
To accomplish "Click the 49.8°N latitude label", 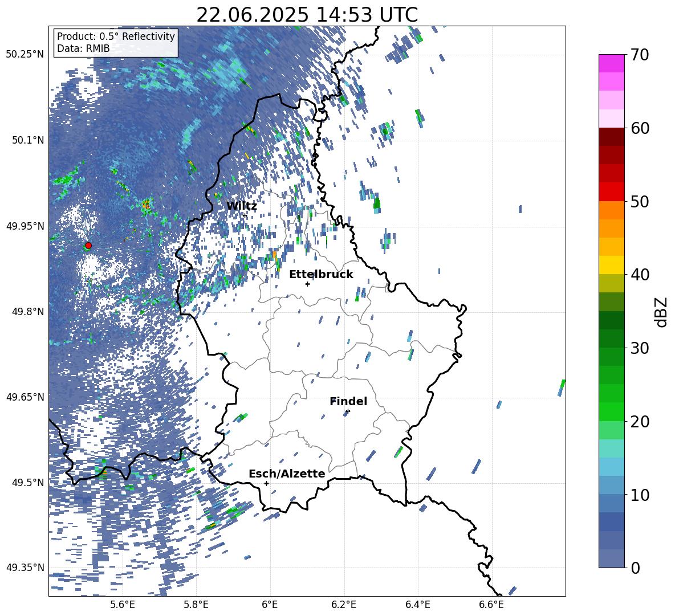I will (x=28, y=312).
